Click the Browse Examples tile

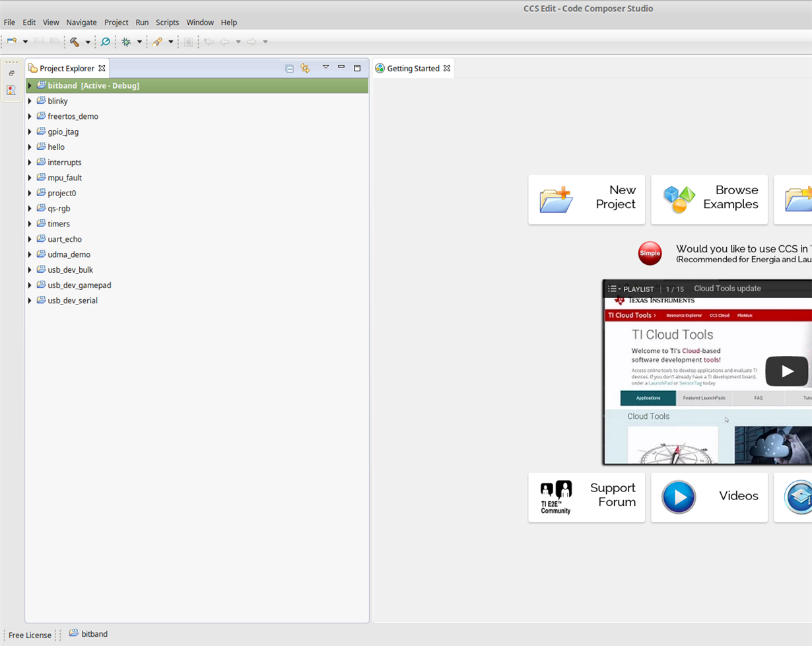click(710, 199)
